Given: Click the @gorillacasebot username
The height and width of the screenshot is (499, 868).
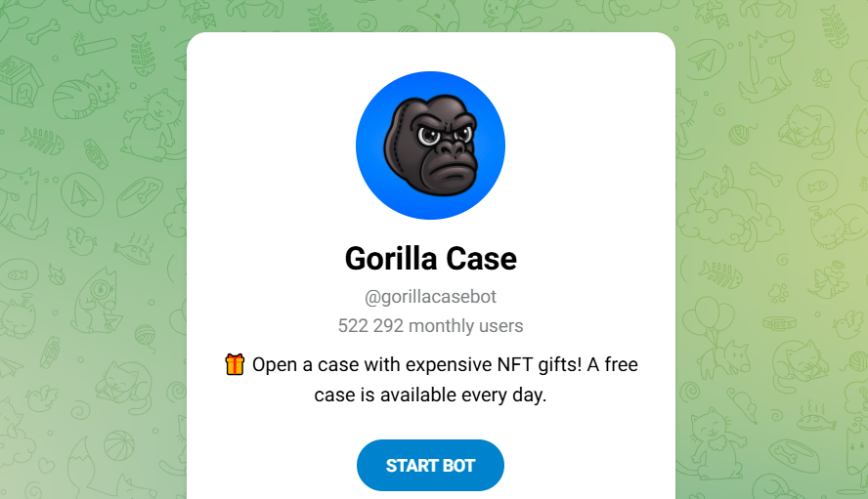Looking at the screenshot, I should [x=430, y=297].
